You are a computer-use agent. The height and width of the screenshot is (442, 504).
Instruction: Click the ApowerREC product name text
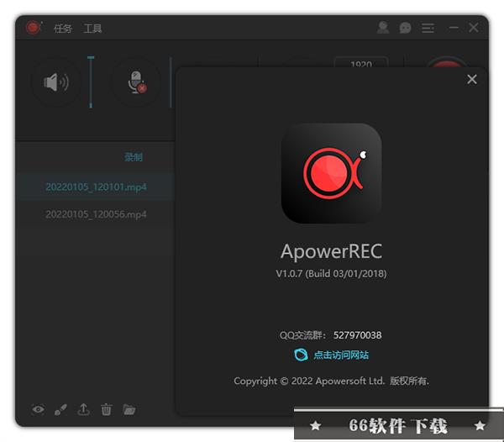tap(332, 251)
